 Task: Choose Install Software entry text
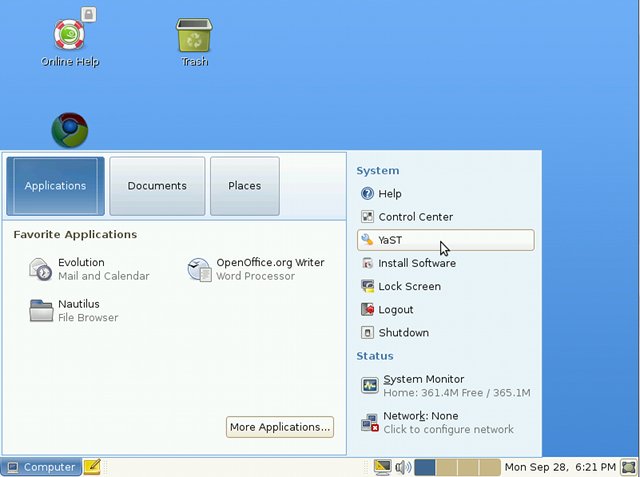click(x=417, y=263)
